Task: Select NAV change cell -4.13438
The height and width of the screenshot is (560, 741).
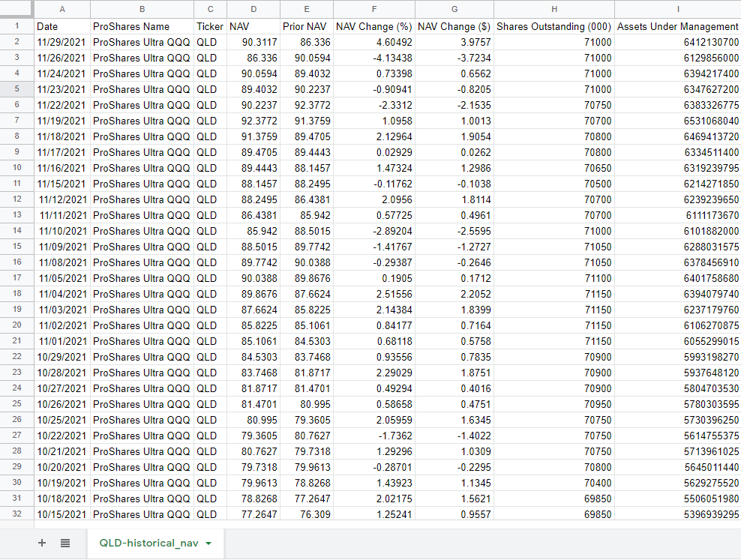Action: (373, 58)
